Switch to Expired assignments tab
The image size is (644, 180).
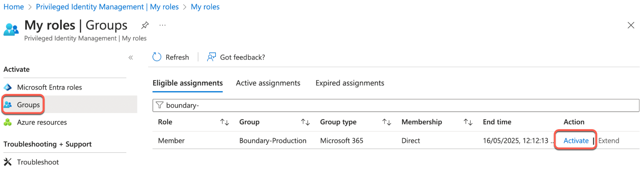(x=350, y=83)
